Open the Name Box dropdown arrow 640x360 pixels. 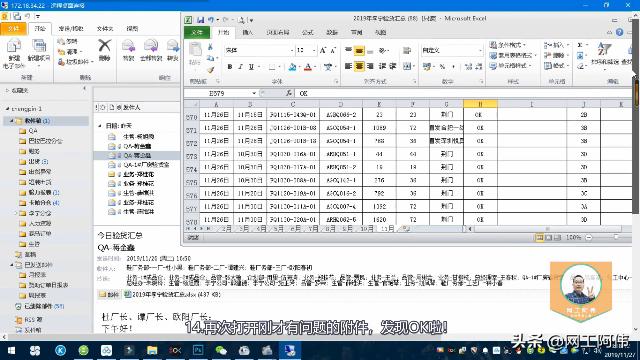(x=254, y=93)
